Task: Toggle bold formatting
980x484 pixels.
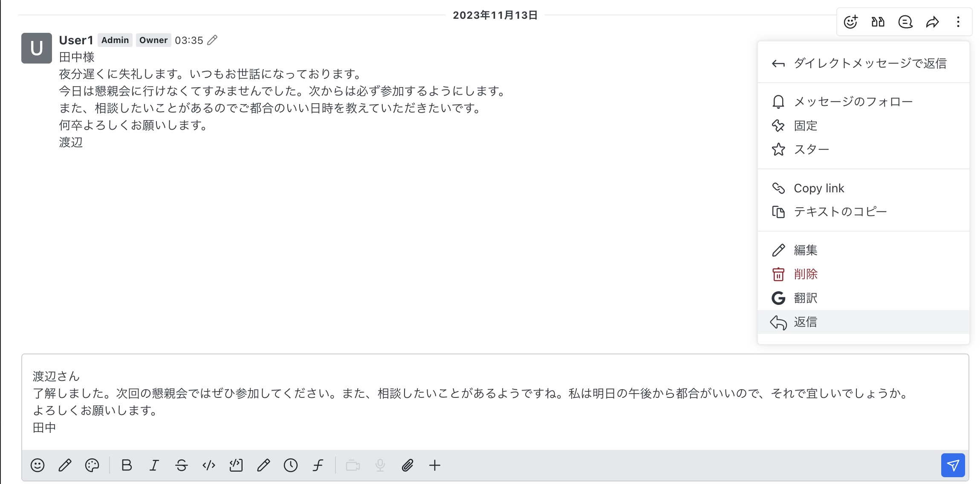Action: (x=126, y=465)
